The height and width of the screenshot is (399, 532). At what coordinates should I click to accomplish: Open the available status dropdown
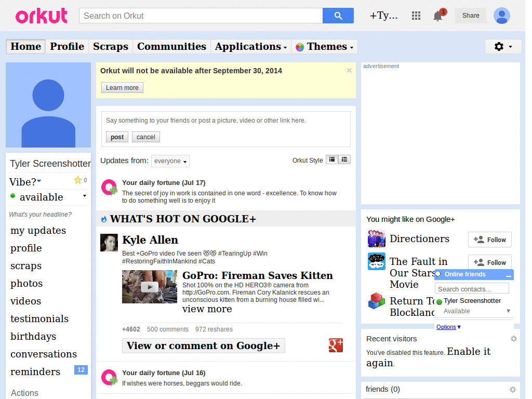85,196
